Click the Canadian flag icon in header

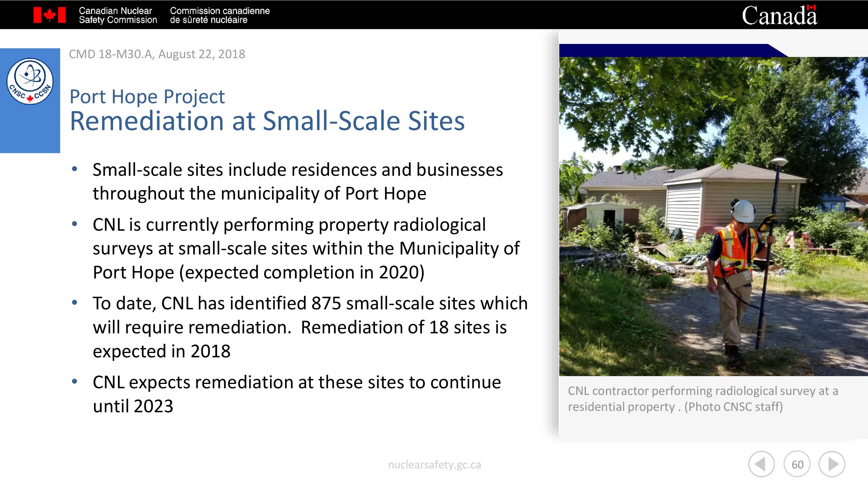[x=49, y=15]
